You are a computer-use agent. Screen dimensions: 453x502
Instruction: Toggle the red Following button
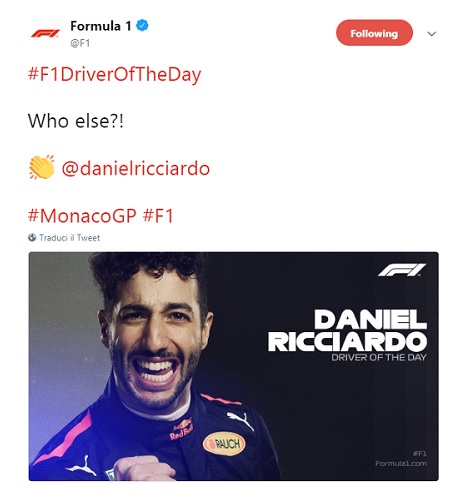click(374, 33)
